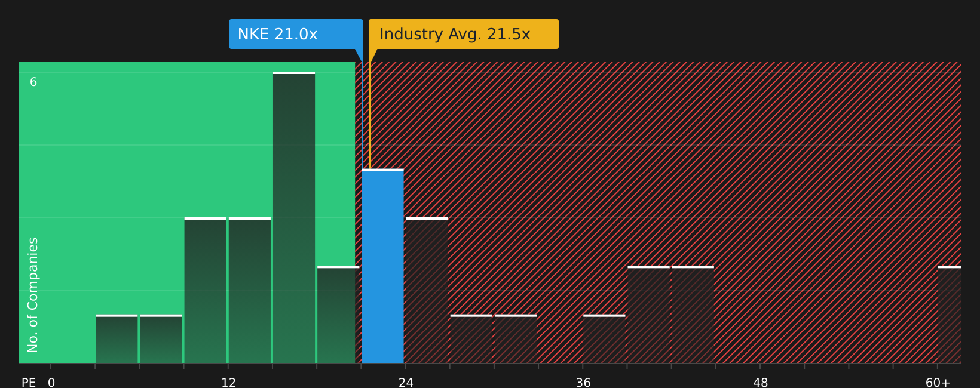Click the 'PE' axis title
This screenshot has height=388, width=980.
coord(29,383)
